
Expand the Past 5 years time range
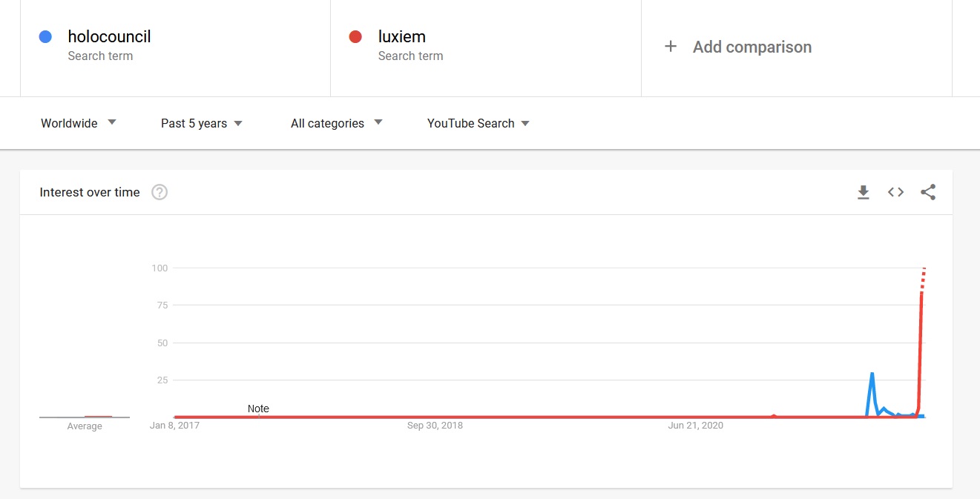pos(202,123)
